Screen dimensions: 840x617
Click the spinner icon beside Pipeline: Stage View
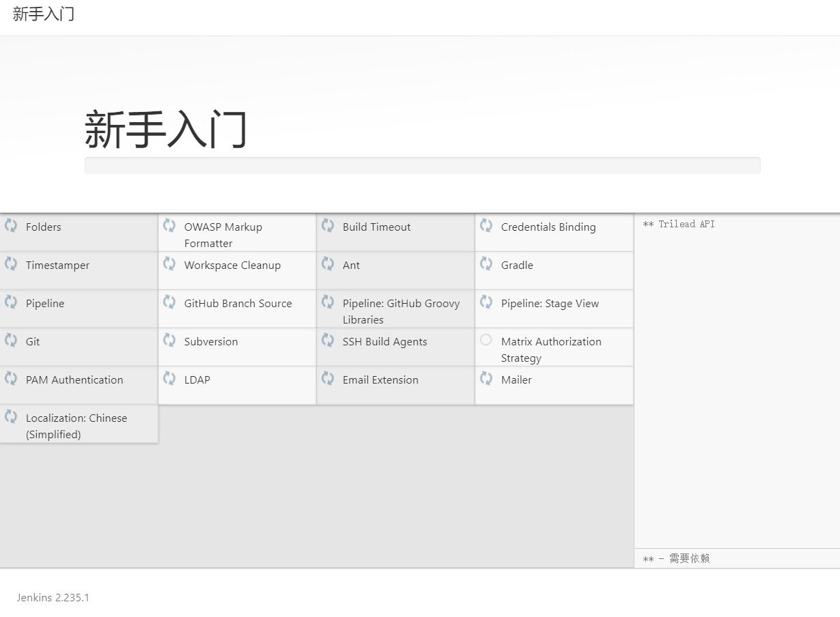[x=486, y=302]
